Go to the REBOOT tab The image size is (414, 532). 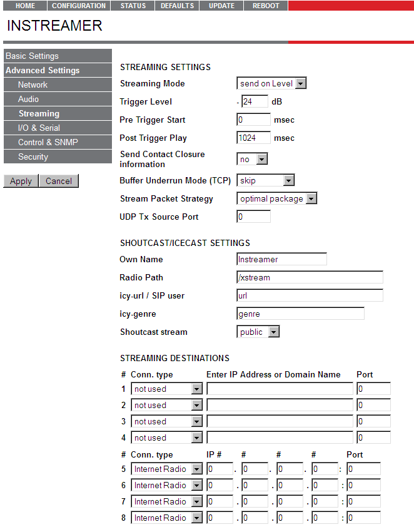266,6
